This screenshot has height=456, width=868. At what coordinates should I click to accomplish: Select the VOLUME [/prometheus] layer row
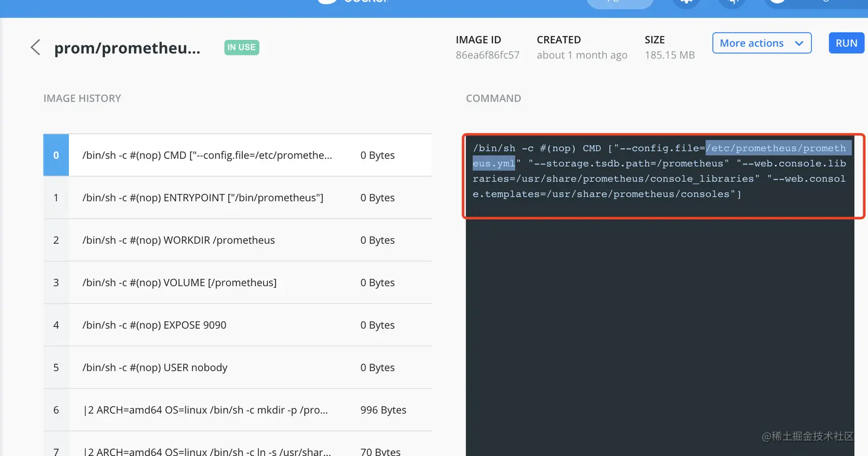238,282
